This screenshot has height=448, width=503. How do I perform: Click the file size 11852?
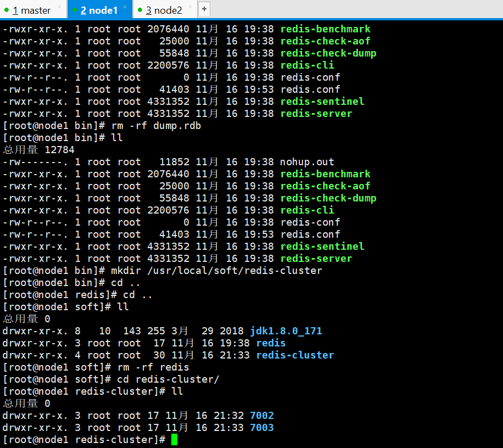coord(174,162)
